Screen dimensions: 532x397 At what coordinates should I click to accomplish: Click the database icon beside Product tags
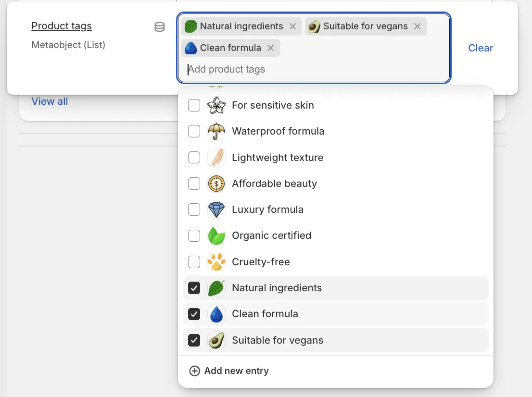point(159,27)
